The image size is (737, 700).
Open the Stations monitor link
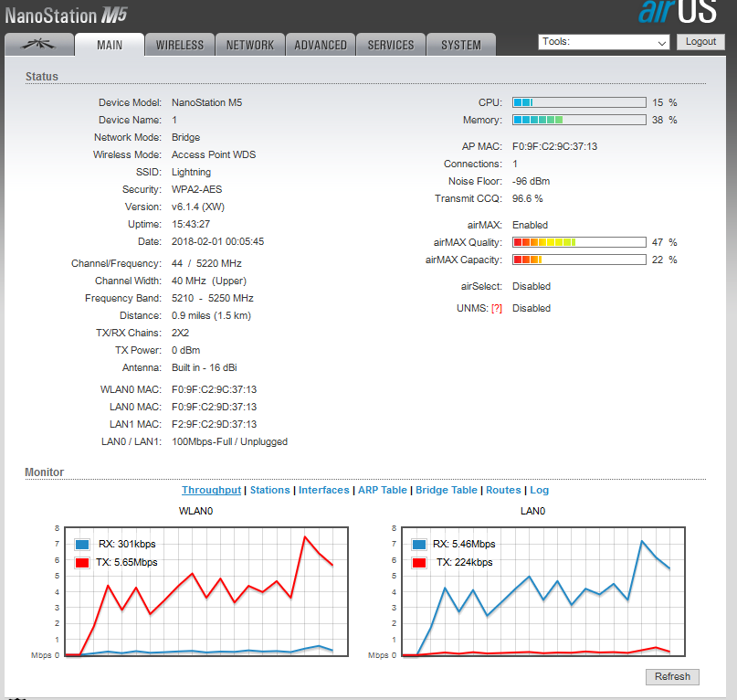[269, 490]
